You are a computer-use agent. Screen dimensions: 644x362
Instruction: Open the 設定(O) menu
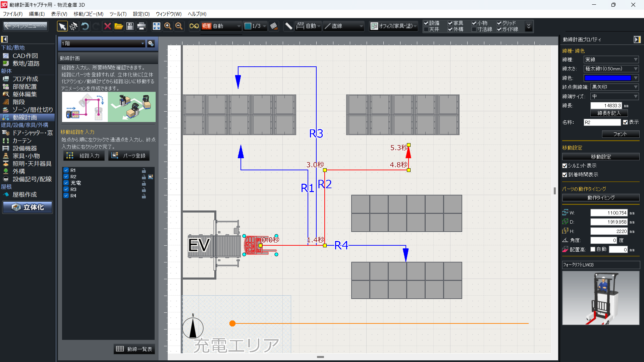[141, 14]
